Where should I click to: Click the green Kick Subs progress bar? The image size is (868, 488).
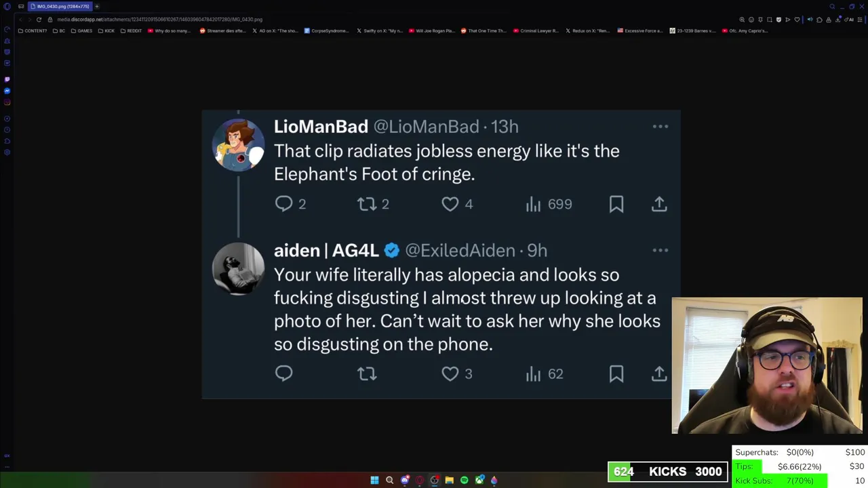781,481
